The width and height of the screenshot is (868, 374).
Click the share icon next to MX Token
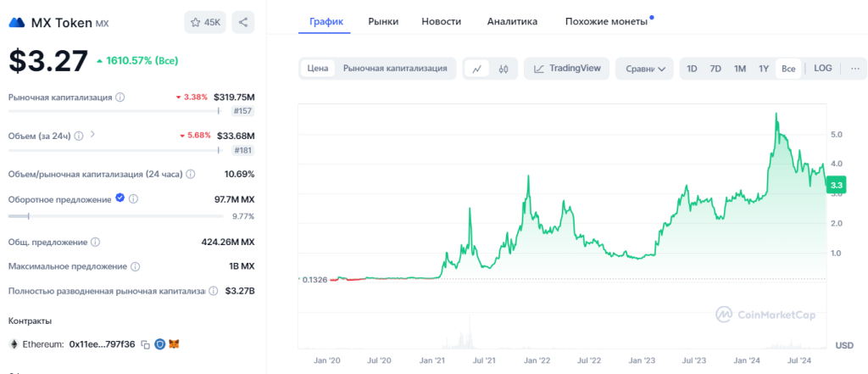click(243, 23)
